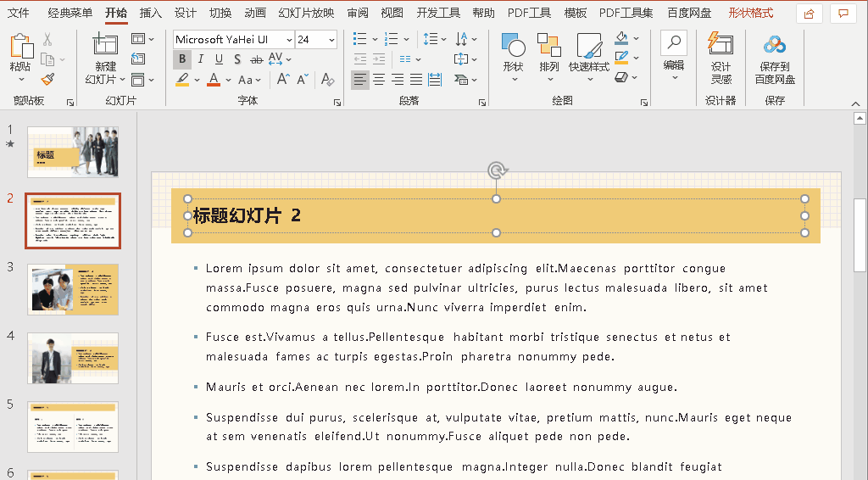Click the Paste clipboard icon
Viewport: 868px width, 480px height.
tap(21, 46)
